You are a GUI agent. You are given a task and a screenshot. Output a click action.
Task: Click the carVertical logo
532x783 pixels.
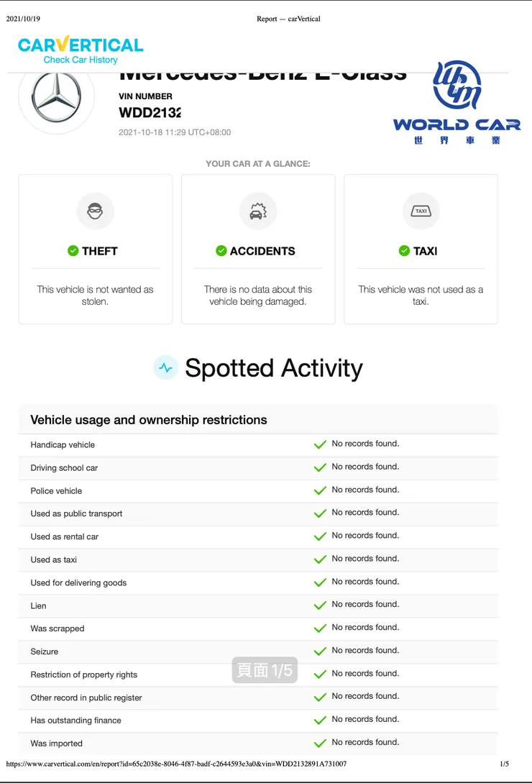(81, 45)
